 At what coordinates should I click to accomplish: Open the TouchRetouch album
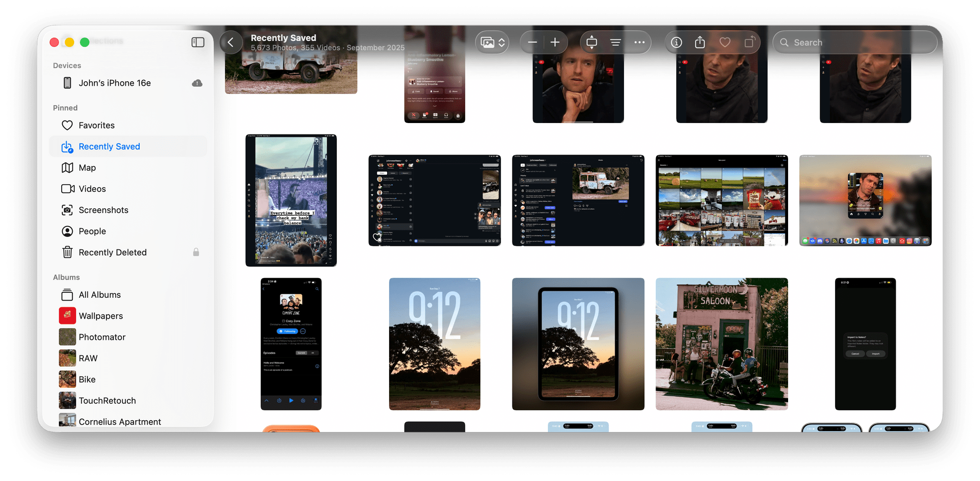point(128,401)
